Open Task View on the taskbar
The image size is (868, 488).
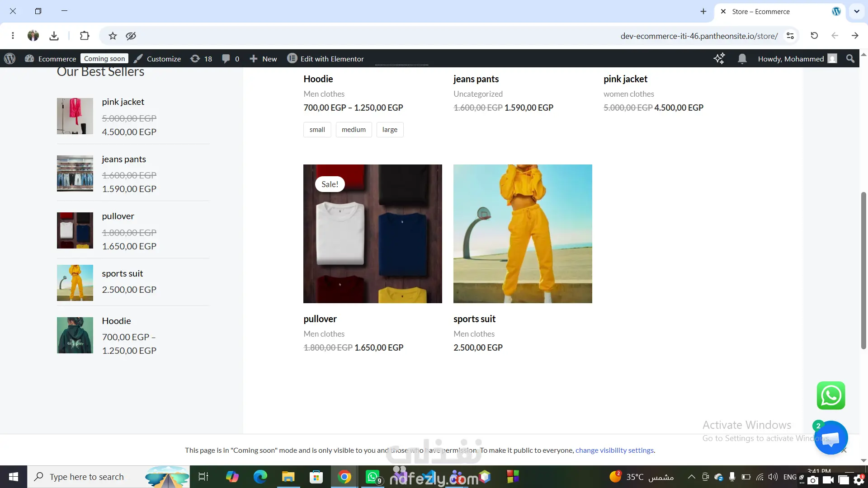click(203, 477)
